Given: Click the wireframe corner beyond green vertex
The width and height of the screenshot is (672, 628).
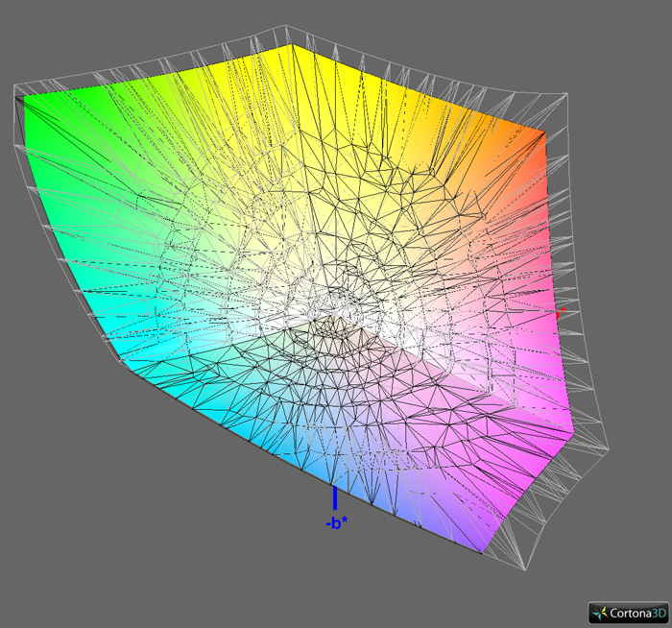Looking at the screenshot, I should point(15,86).
